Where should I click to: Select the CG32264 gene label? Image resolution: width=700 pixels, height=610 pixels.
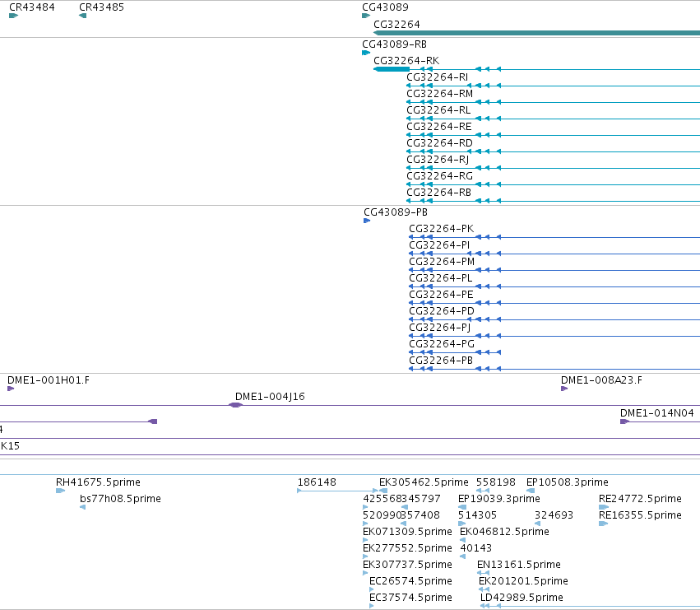click(x=396, y=24)
